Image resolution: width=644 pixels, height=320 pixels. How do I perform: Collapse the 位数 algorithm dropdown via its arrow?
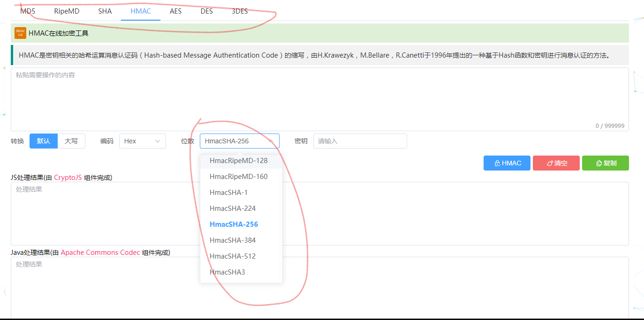(x=272, y=141)
